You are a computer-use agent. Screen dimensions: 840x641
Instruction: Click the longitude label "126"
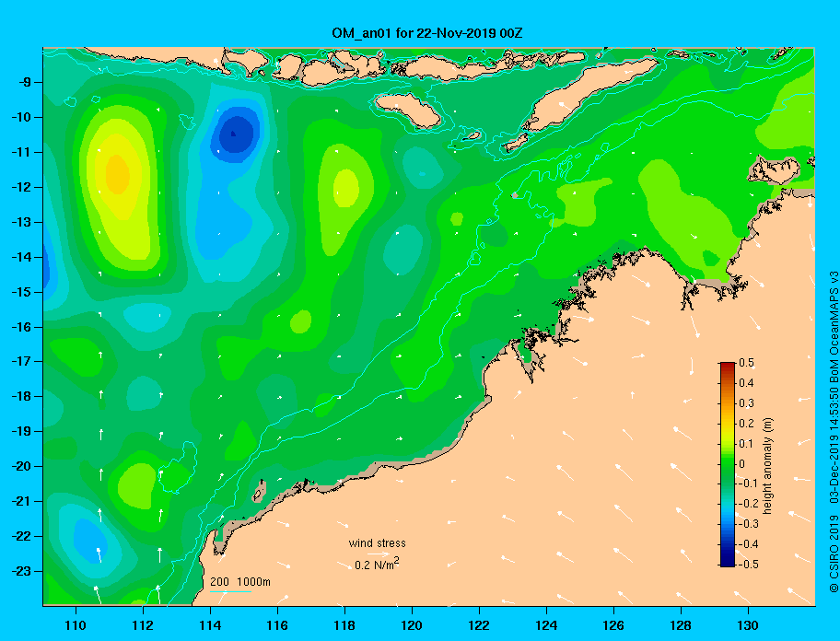613,625
